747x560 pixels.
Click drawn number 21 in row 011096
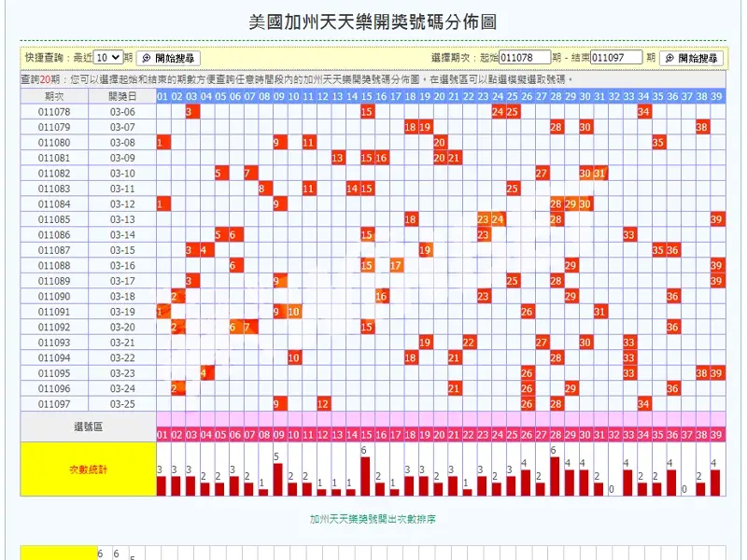455,389
